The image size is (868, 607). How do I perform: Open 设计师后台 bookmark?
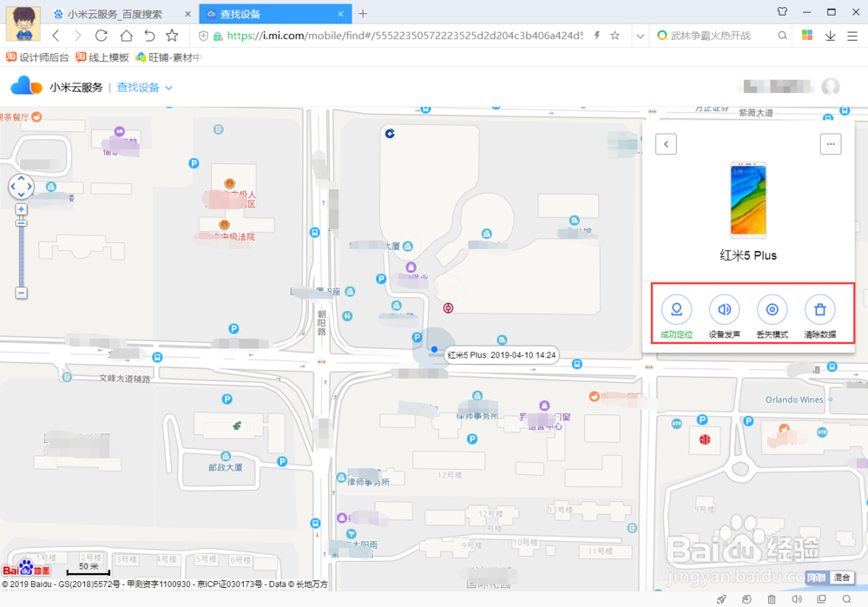click(x=37, y=57)
